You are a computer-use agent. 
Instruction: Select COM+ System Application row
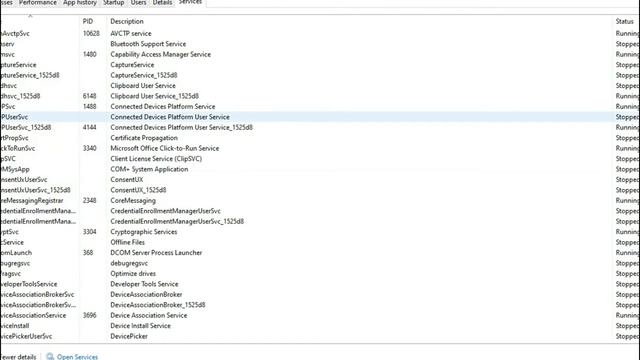(x=320, y=169)
